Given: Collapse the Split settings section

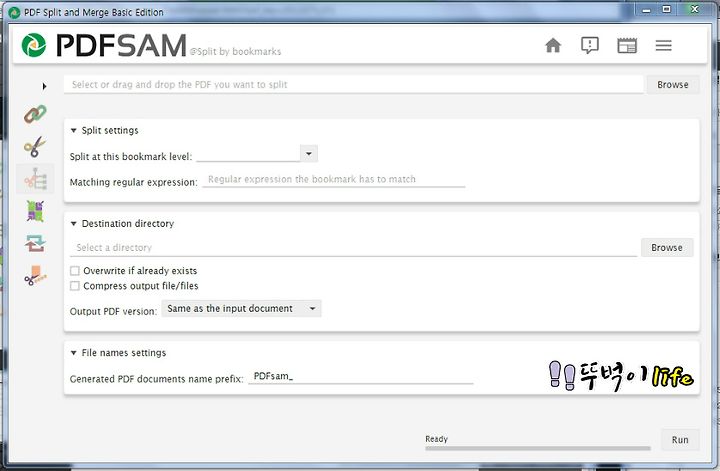Looking at the screenshot, I should coord(73,130).
